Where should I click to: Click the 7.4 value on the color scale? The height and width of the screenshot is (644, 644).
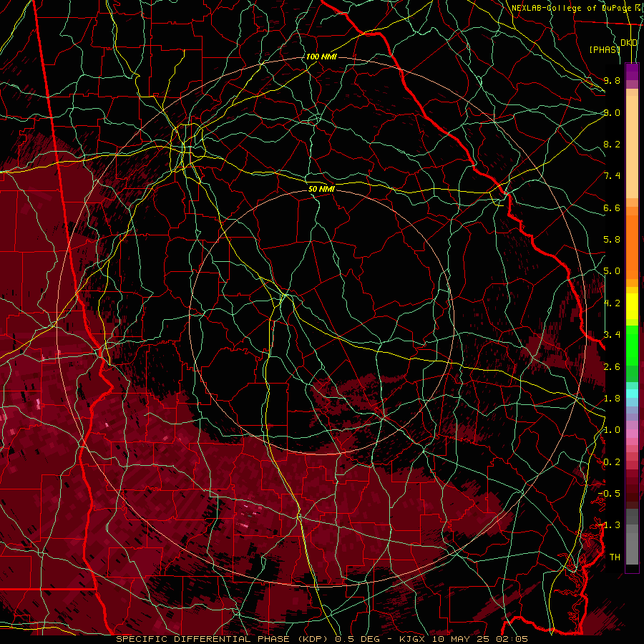coord(612,176)
